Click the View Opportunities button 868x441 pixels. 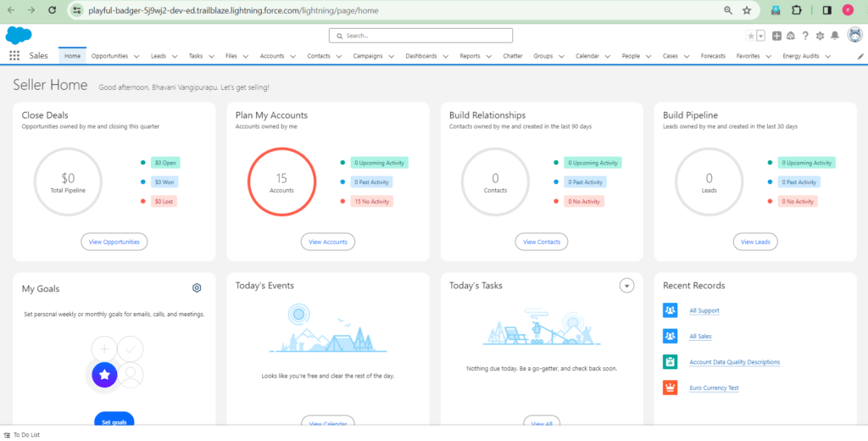[x=114, y=242]
